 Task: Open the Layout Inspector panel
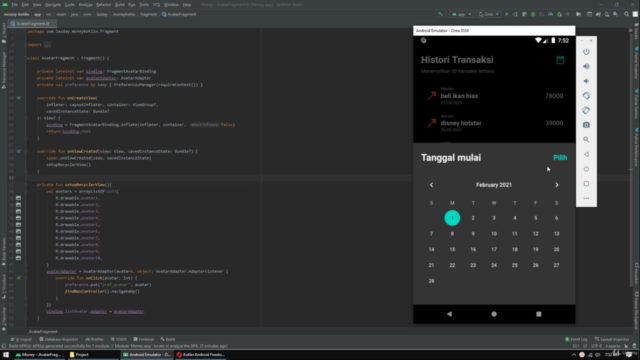point(612,339)
